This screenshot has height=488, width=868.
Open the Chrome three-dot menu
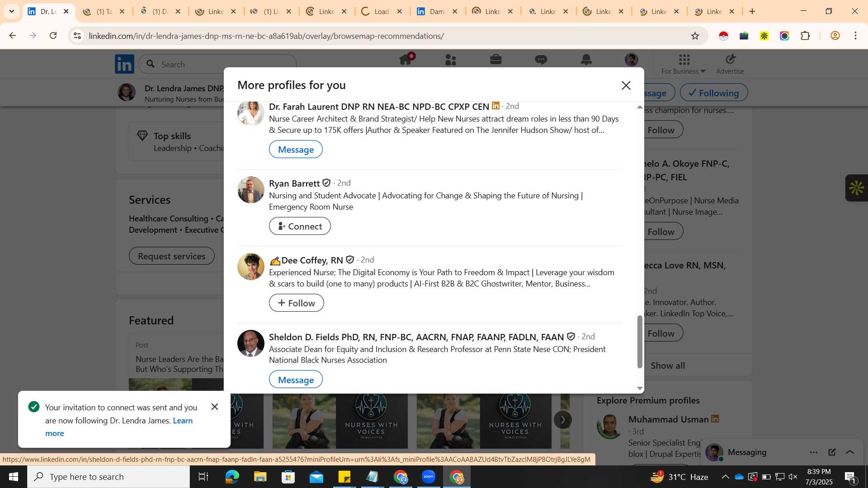[x=855, y=36]
